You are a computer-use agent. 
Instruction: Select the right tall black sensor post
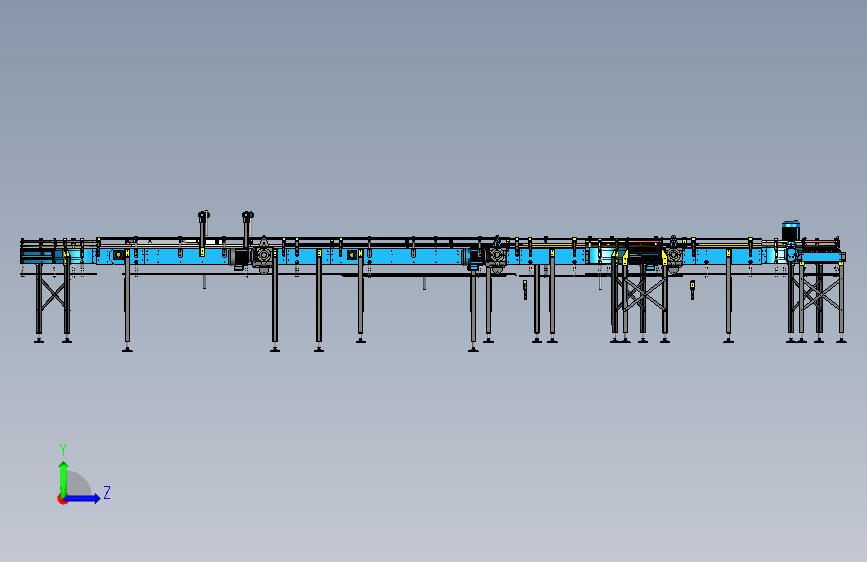point(247,230)
